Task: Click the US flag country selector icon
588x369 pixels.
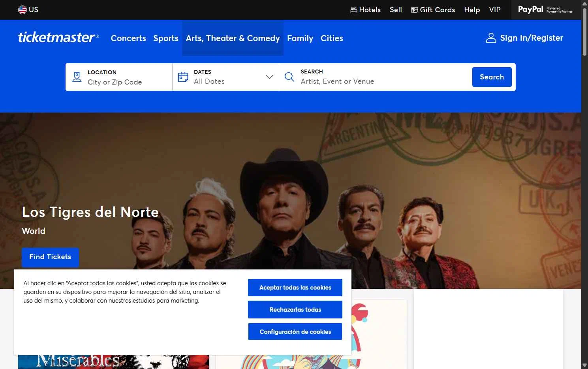Action: pyautogui.click(x=23, y=10)
